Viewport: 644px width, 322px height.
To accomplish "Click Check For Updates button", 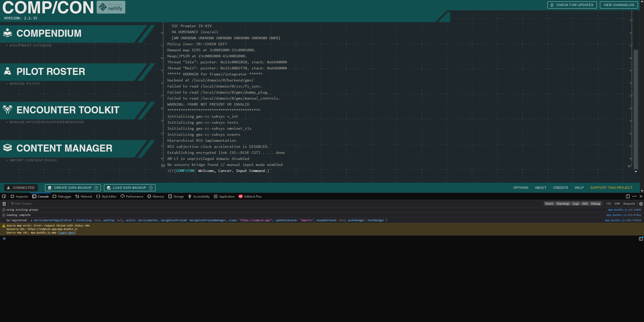I will pyautogui.click(x=572, y=5).
